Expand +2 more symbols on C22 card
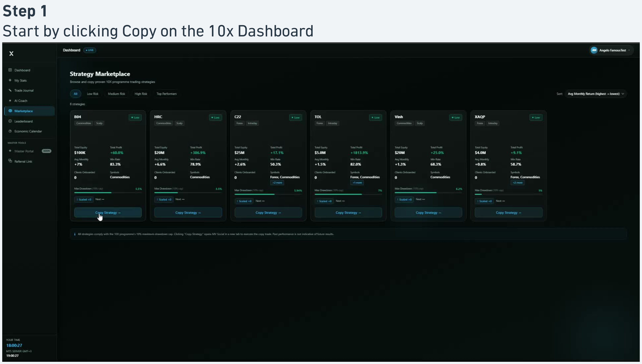 pos(277,183)
